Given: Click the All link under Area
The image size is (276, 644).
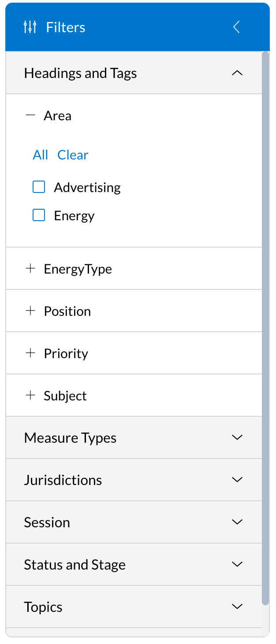Looking at the screenshot, I should pyautogui.click(x=40, y=155).
